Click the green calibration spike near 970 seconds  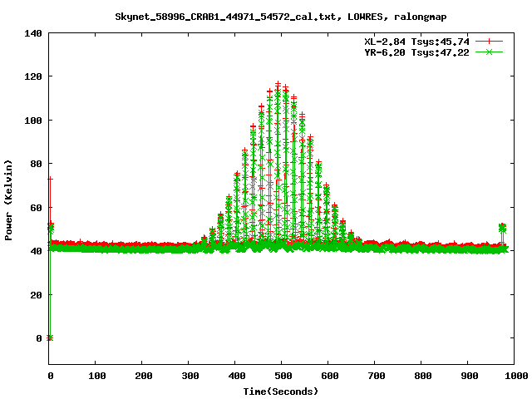click(502, 228)
